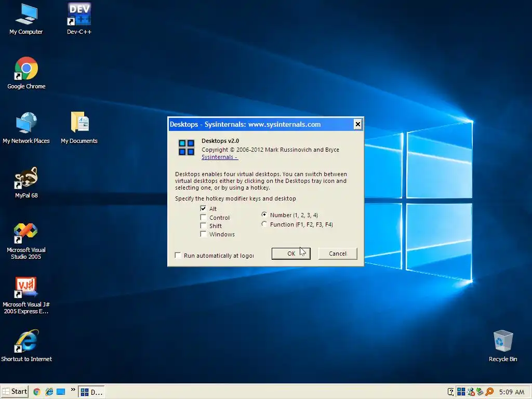Click the Show Desktop quick launch icon
This screenshot has width=532, height=399.
coord(61,392)
